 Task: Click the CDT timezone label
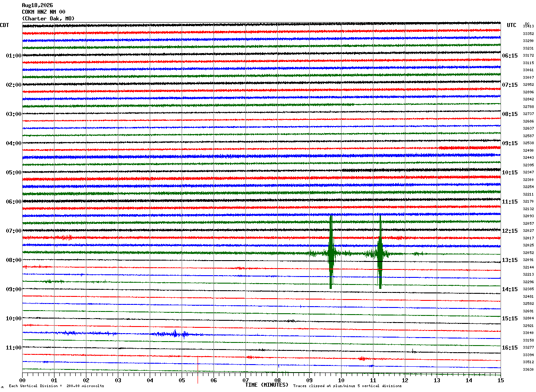tap(4, 25)
